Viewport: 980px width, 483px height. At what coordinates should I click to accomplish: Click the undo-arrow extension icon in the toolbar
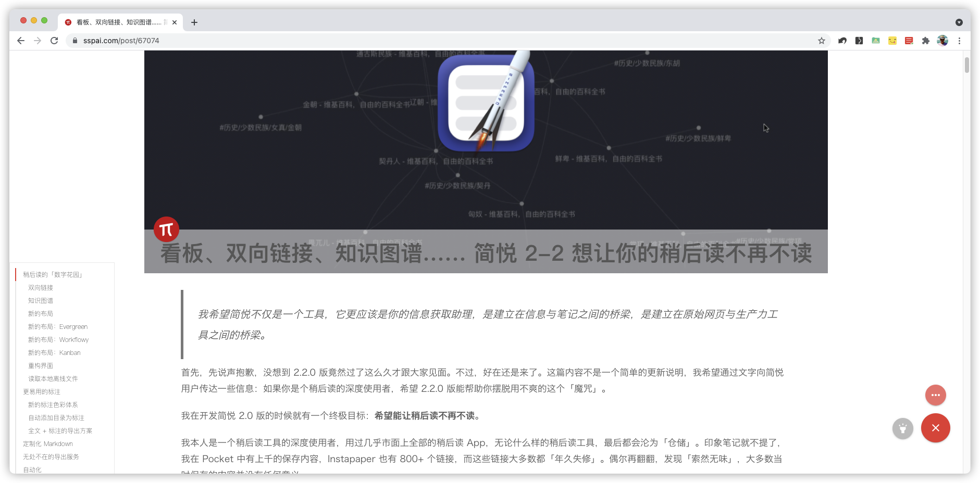coord(842,41)
